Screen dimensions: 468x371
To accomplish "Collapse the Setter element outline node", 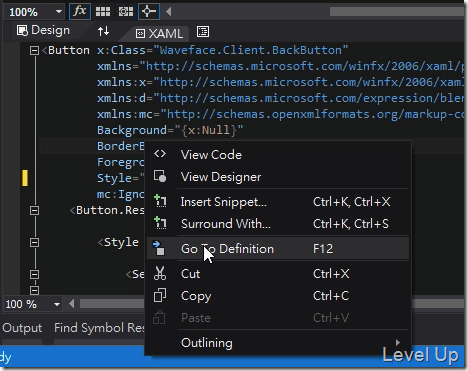I will 34,275.
